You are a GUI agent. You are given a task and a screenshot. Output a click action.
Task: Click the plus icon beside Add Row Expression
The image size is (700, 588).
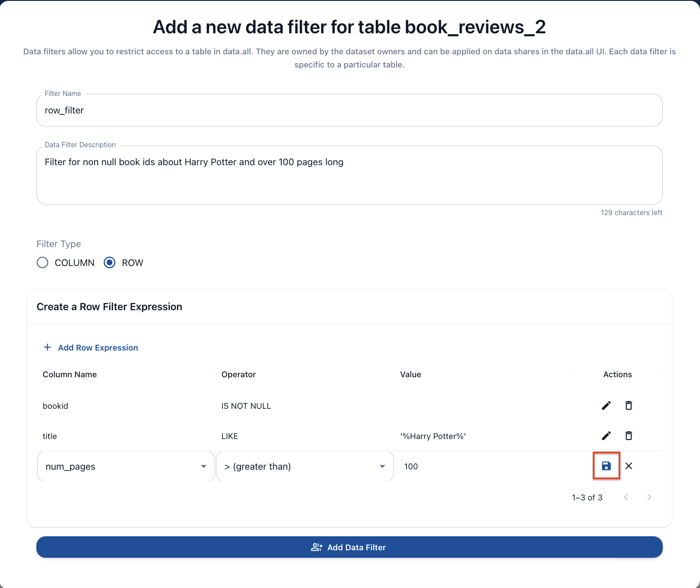[47, 347]
